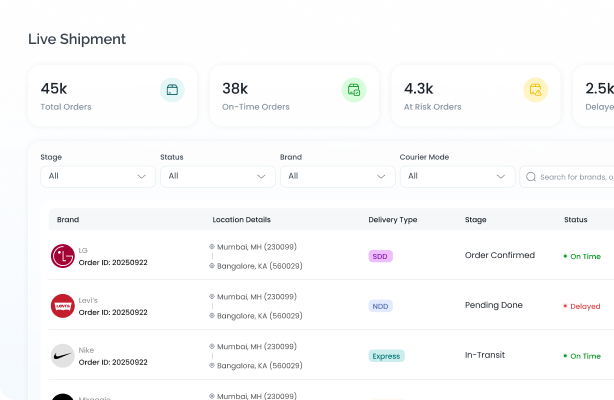Click the At Risk Orders yellow icon

[536, 90]
